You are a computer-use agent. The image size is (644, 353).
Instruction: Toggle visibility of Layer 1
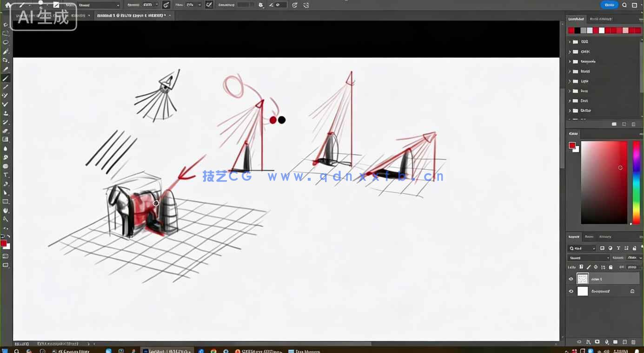click(x=571, y=279)
